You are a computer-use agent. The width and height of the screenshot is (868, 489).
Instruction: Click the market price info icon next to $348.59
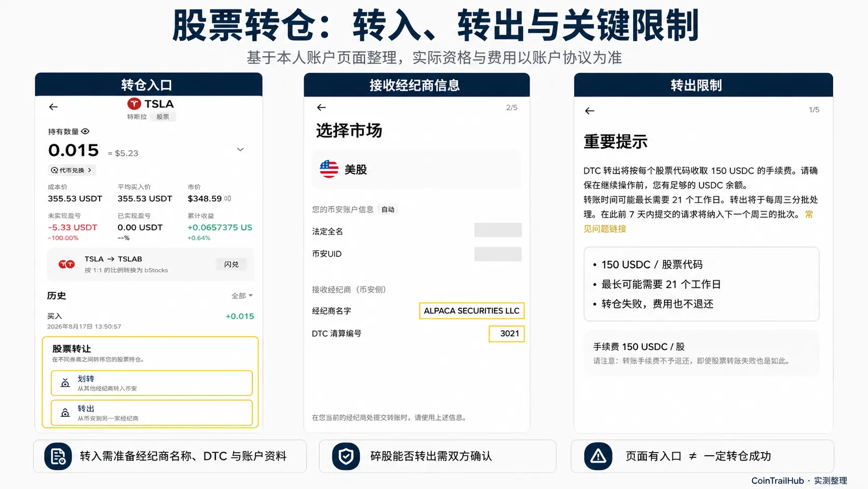(228, 199)
